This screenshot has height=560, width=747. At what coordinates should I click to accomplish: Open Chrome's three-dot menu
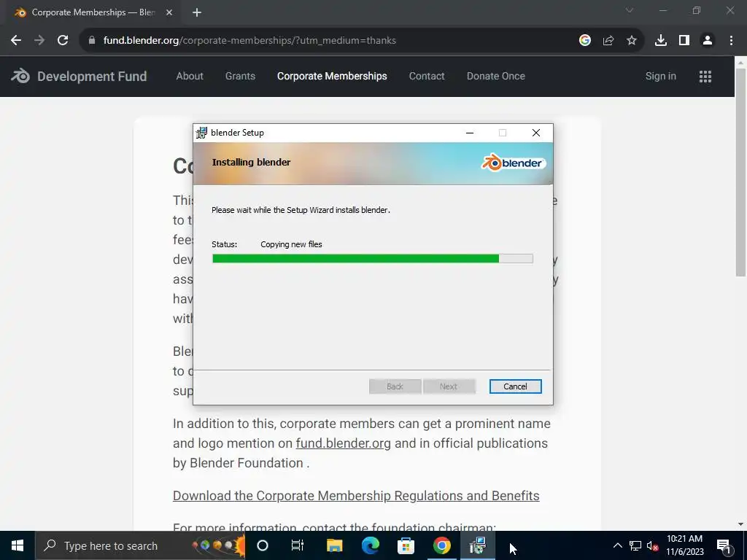point(731,41)
